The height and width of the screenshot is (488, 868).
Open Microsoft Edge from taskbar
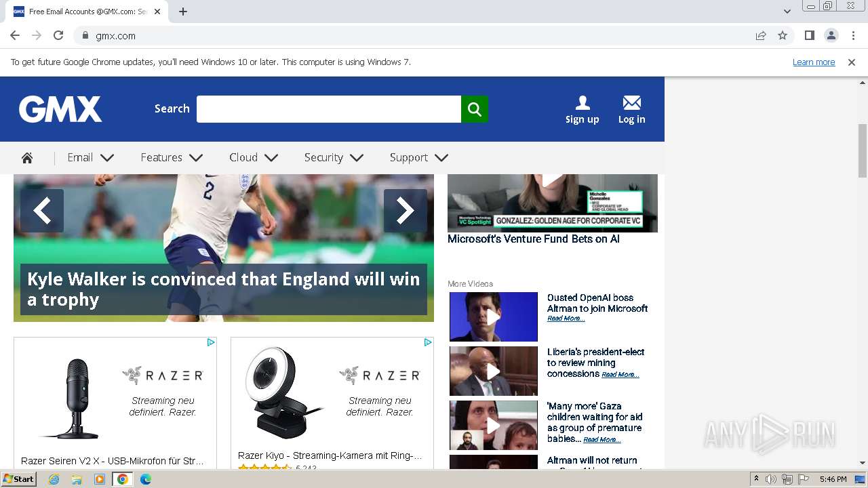coord(146,479)
